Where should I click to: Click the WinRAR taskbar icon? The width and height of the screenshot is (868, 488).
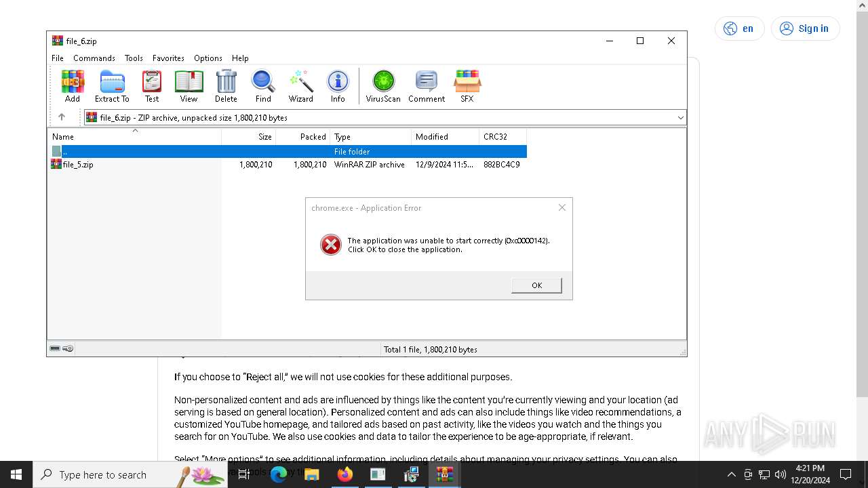[444, 474]
